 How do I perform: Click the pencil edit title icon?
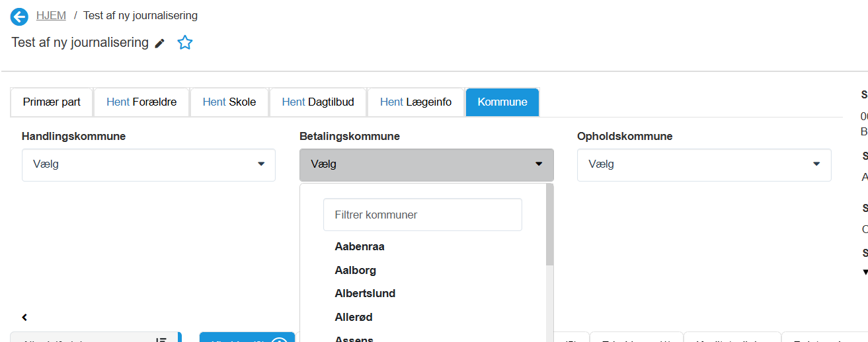tap(159, 44)
